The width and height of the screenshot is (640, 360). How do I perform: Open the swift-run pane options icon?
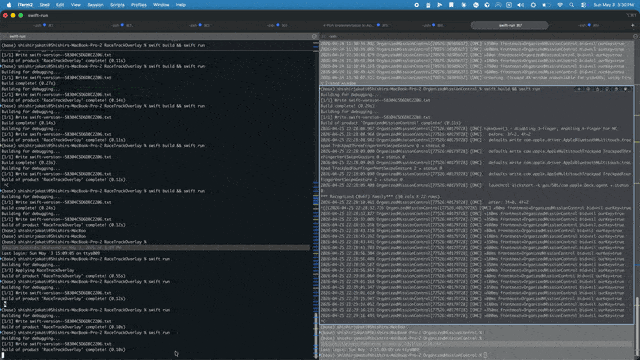tap(314, 36)
